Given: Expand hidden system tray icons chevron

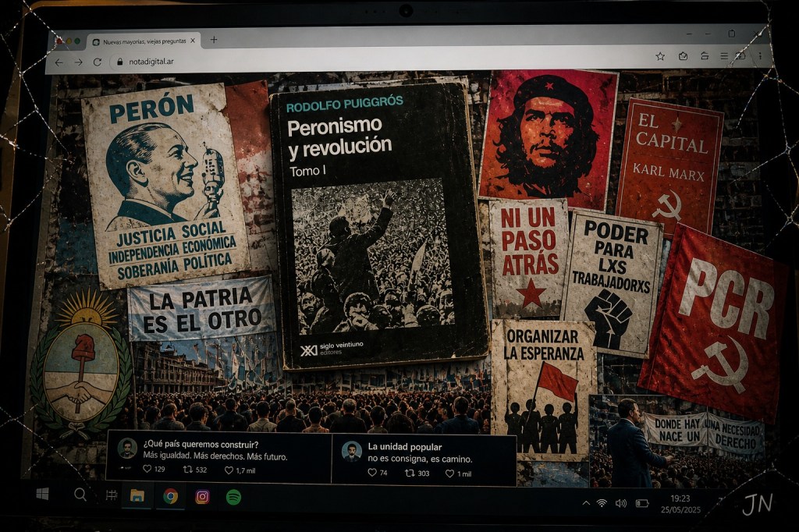Looking at the screenshot, I should tap(586, 503).
